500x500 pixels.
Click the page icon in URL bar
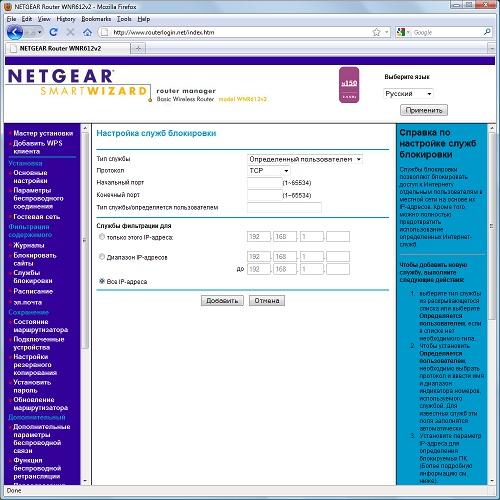pyautogui.click(x=105, y=32)
